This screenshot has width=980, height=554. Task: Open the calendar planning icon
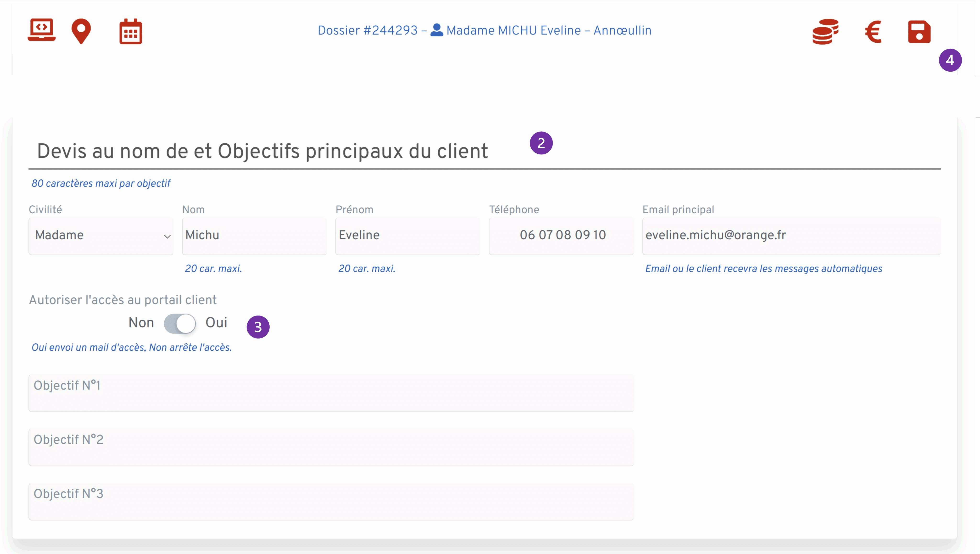tap(130, 31)
